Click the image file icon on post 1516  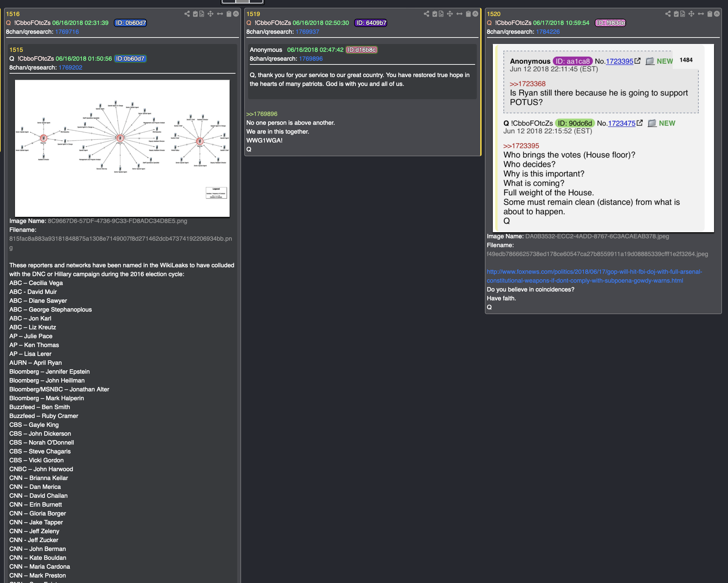202,14
